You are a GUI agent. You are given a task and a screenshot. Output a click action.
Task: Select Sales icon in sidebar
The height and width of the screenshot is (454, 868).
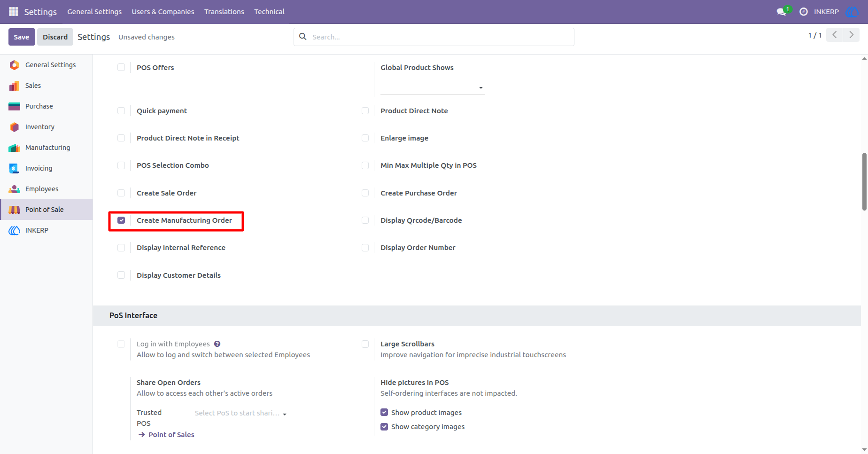(x=15, y=86)
